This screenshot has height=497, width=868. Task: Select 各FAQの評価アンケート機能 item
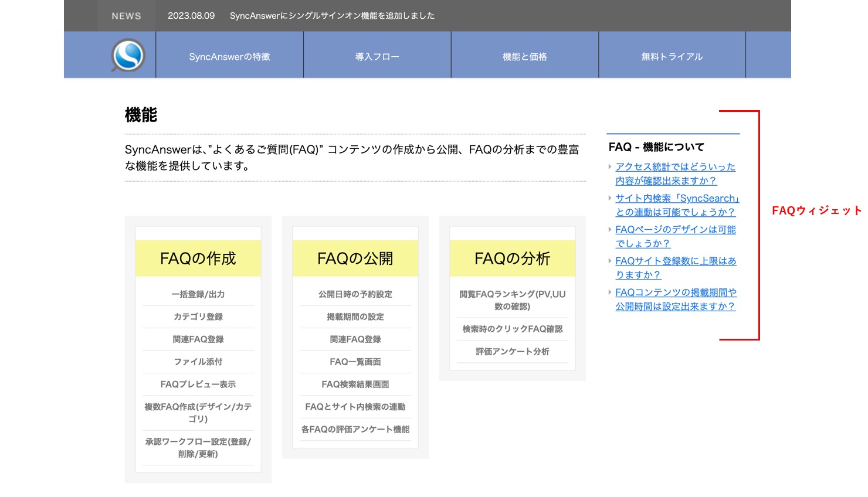click(x=355, y=430)
